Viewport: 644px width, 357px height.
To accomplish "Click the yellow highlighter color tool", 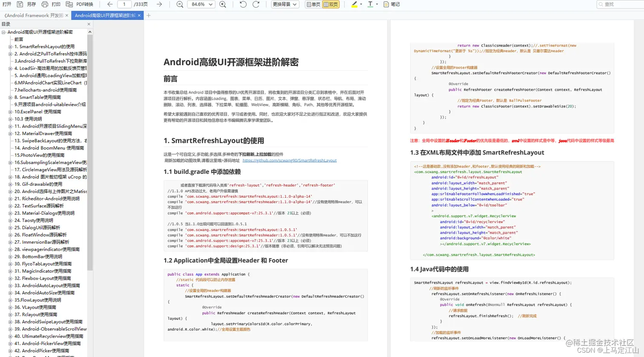I will coord(354,4).
